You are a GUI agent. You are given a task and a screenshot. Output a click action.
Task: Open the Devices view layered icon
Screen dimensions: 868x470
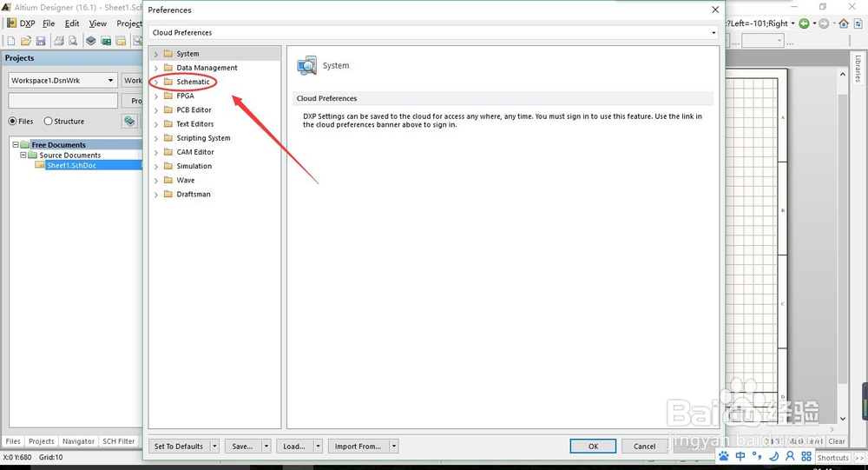91,41
